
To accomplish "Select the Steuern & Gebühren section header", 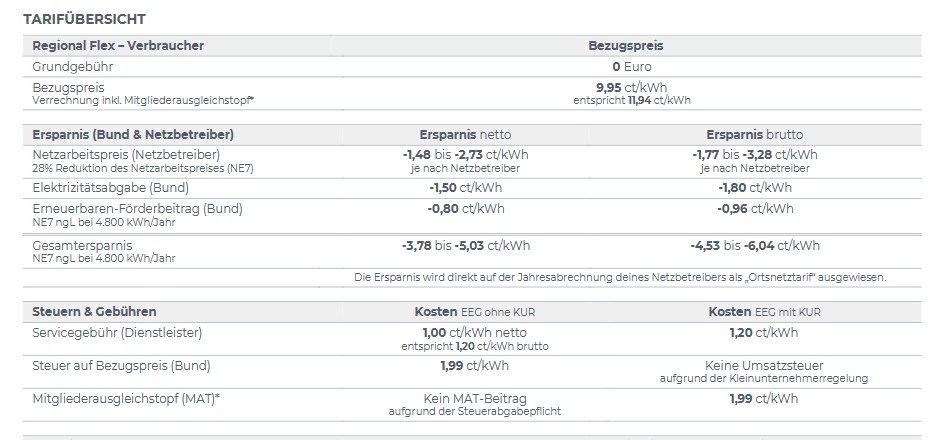I will [94, 312].
